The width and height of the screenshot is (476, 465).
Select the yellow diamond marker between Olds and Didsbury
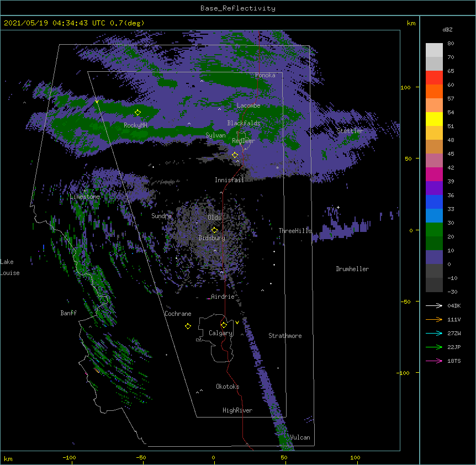point(214,230)
